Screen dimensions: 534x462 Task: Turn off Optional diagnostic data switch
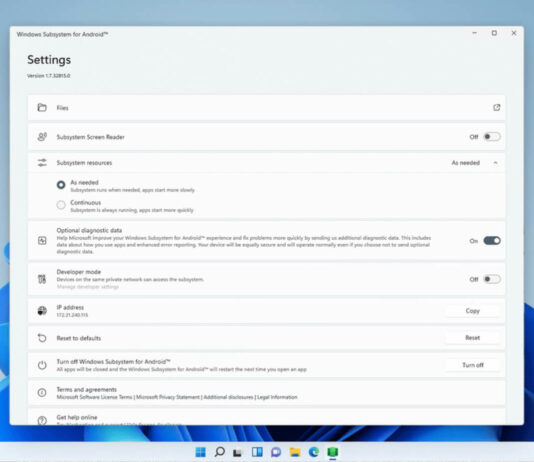(x=492, y=241)
